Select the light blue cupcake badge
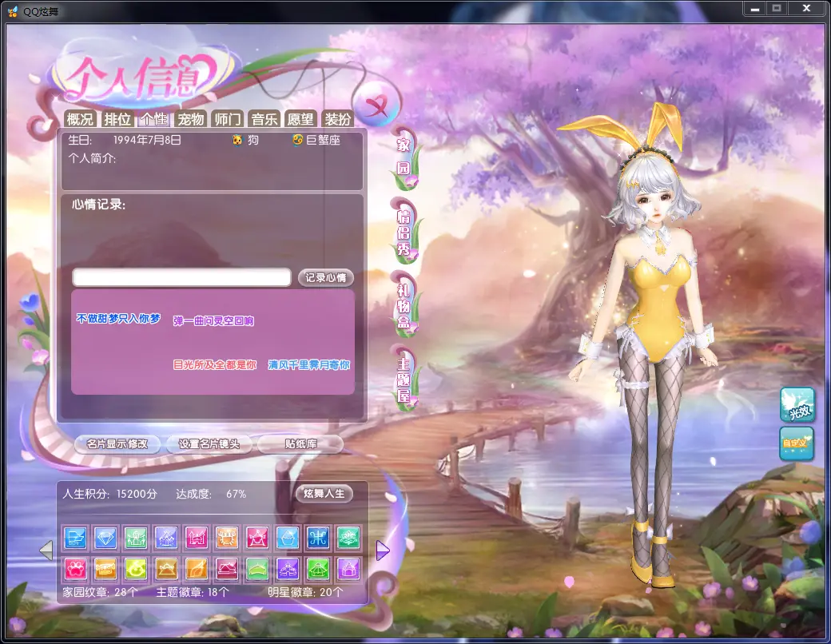Image resolution: width=831 pixels, height=644 pixels. coord(288,538)
